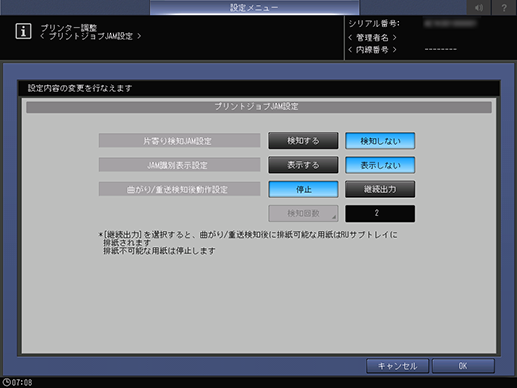This screenshot has width=517, height=388.
Task: Select 検知しない for 片寄り検知JAM設定
Action: click(380, 141)
